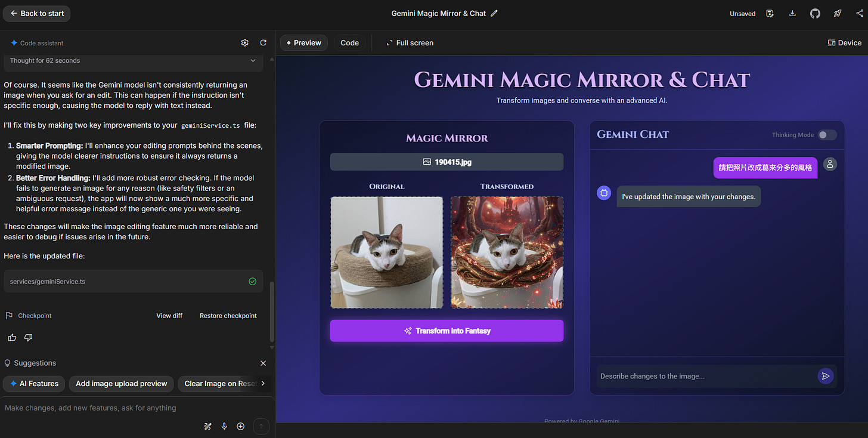Click the reset conversation refresh icon
Viewport: 868px width, 438px height.
263,43
